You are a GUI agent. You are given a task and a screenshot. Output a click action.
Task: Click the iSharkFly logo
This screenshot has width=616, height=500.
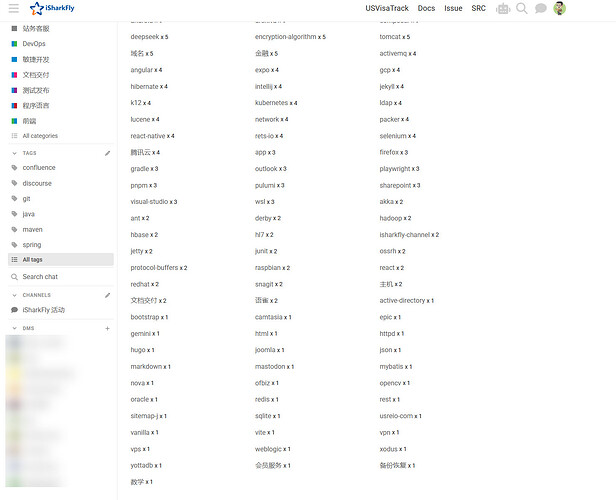click(52, 8)
